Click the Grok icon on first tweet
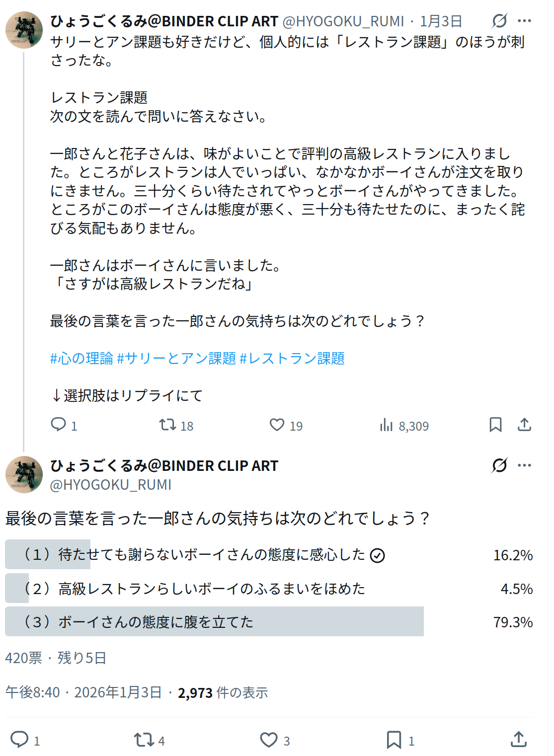554x756 pixels. pos(499,21)
